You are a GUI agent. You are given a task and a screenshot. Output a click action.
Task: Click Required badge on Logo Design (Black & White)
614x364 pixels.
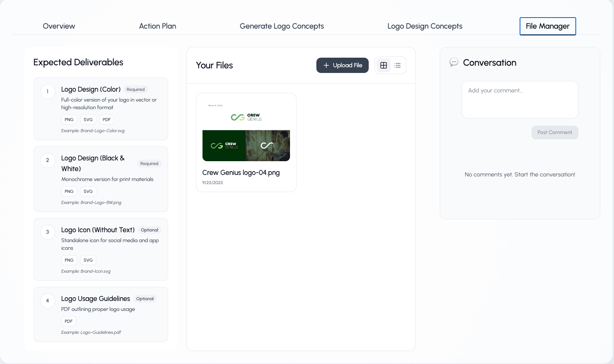pyautogui.click(x=149, y=163)
